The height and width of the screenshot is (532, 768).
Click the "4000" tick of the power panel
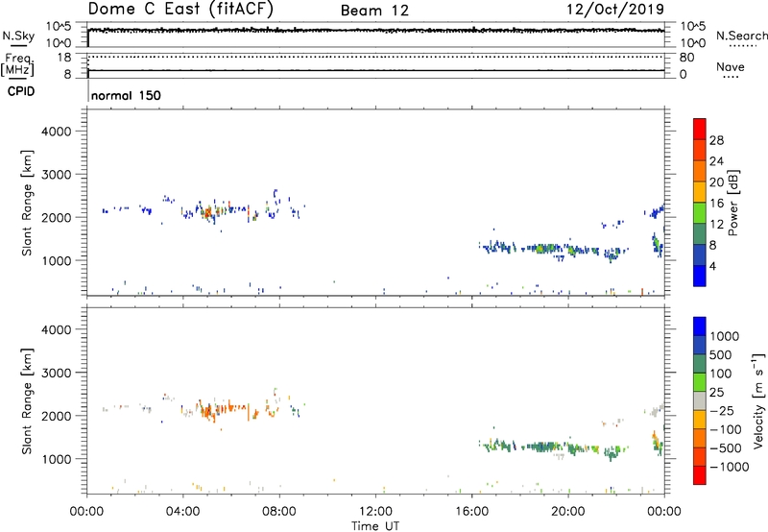(x=56, y=132)
